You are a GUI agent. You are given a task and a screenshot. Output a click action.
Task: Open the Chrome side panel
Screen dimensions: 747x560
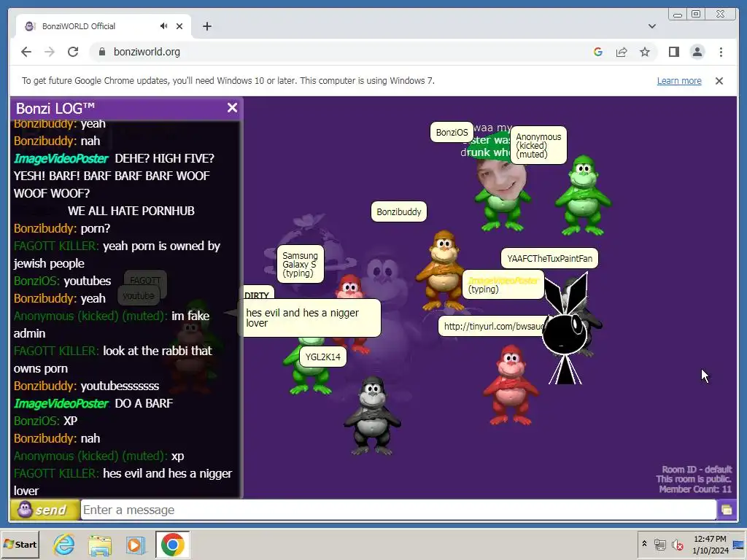(x=673, y=52)
